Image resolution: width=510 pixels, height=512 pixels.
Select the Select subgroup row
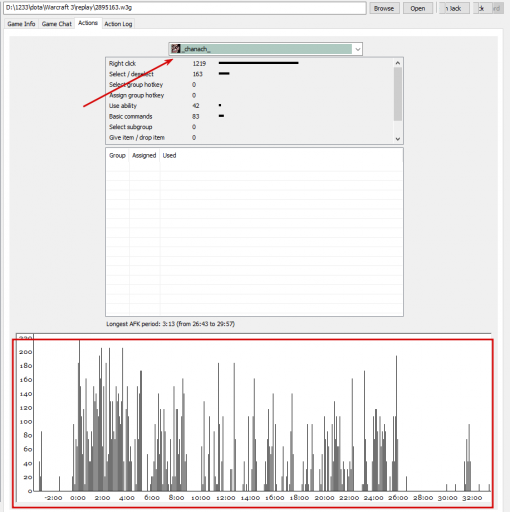coord(250,127)
